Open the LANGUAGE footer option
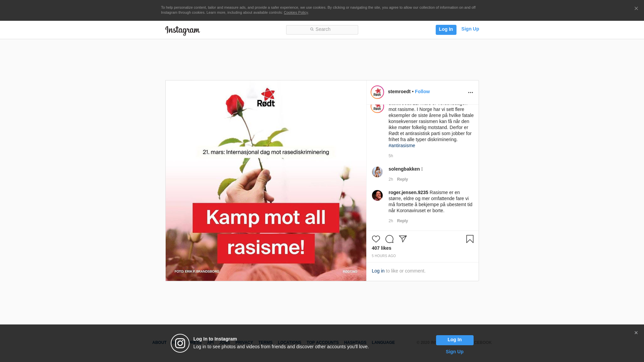Image resolution: width=644 pixels, height=362 pixels. (x=383, y=343)
